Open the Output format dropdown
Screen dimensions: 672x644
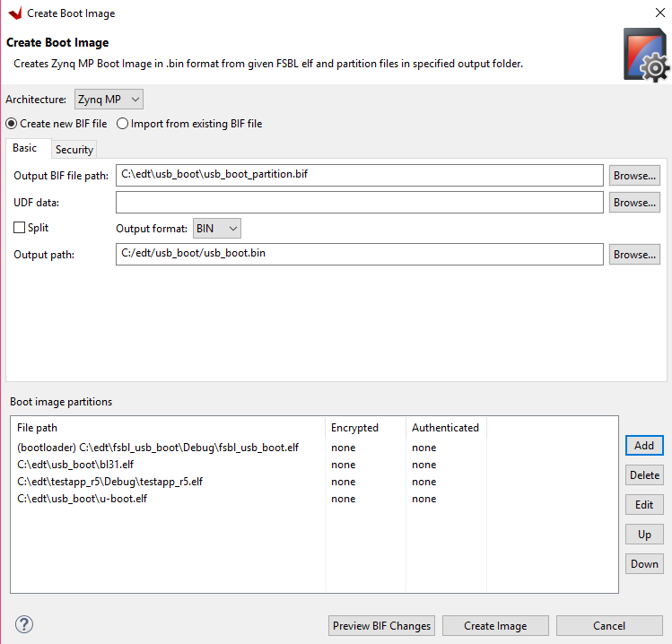point(217,229)
